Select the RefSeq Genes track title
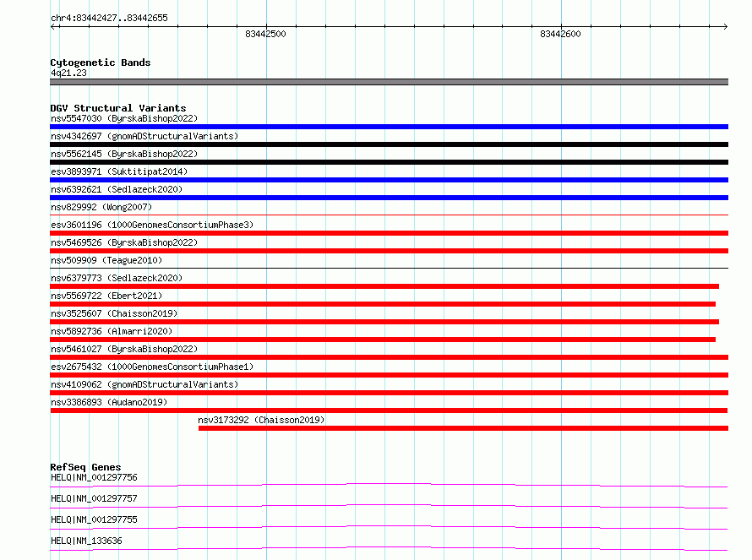This screenshot has height=560, width=752. tap(85, 467)
